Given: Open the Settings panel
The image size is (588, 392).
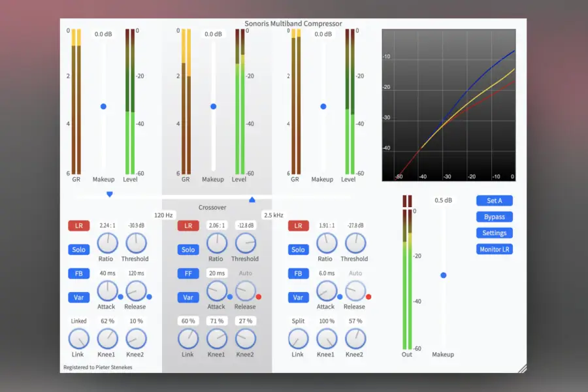Looking at the screenshot, I should point(494,233).
